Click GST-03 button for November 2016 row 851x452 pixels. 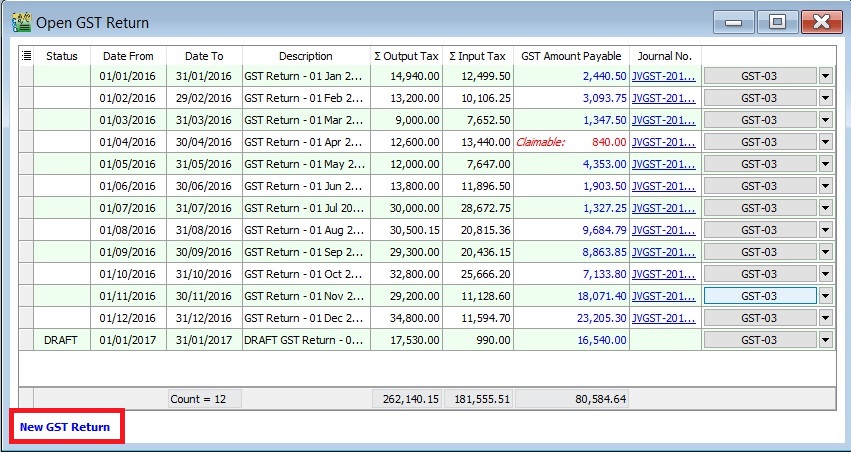[x=759, y=296]
